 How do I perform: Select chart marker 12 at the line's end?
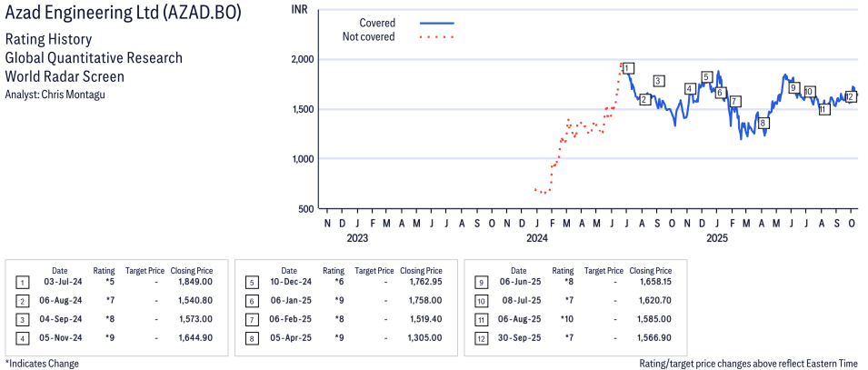[x=850, y=96]
